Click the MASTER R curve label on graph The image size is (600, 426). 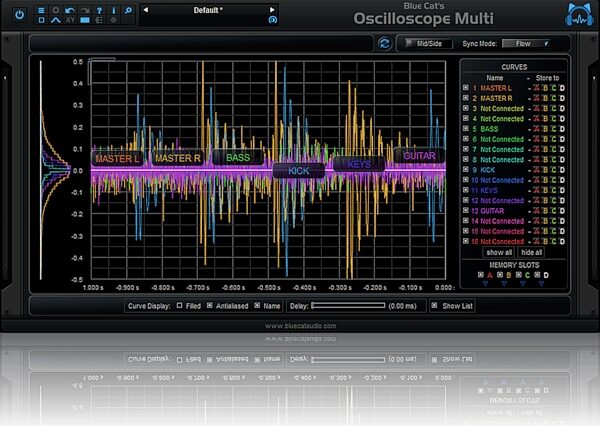point(178,158)
